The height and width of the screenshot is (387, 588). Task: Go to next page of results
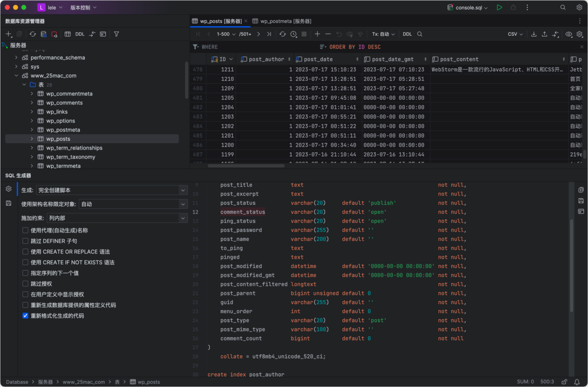coord(258,34)
